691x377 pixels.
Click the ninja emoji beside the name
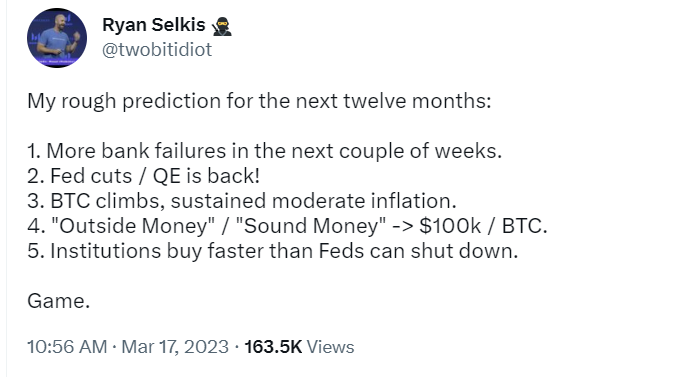tap(222, 26)
